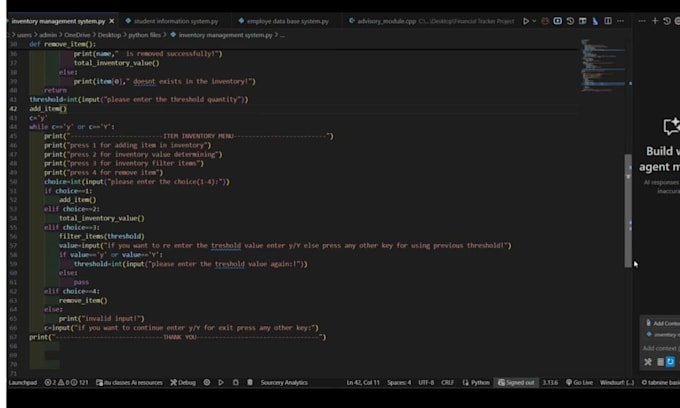The height and width of the screenshot is (408, 680).
Task: Click the Go Live button
Action: coord(579,382)
